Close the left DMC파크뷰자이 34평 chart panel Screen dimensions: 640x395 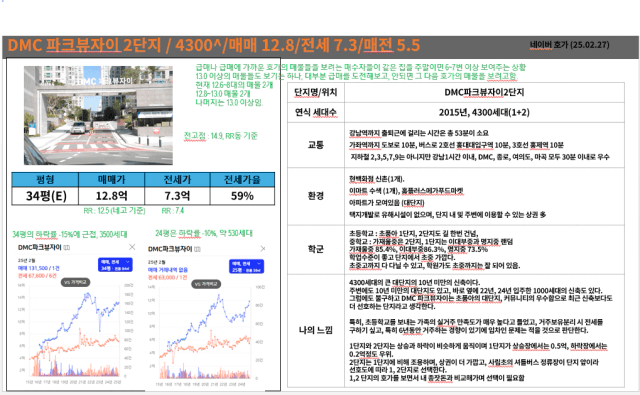132,247
